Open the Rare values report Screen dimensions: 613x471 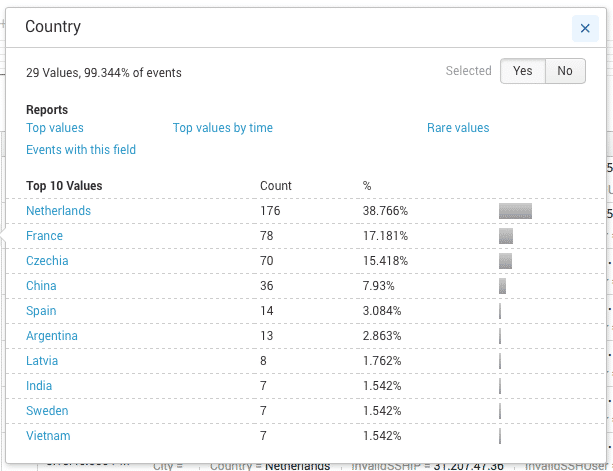458,128
